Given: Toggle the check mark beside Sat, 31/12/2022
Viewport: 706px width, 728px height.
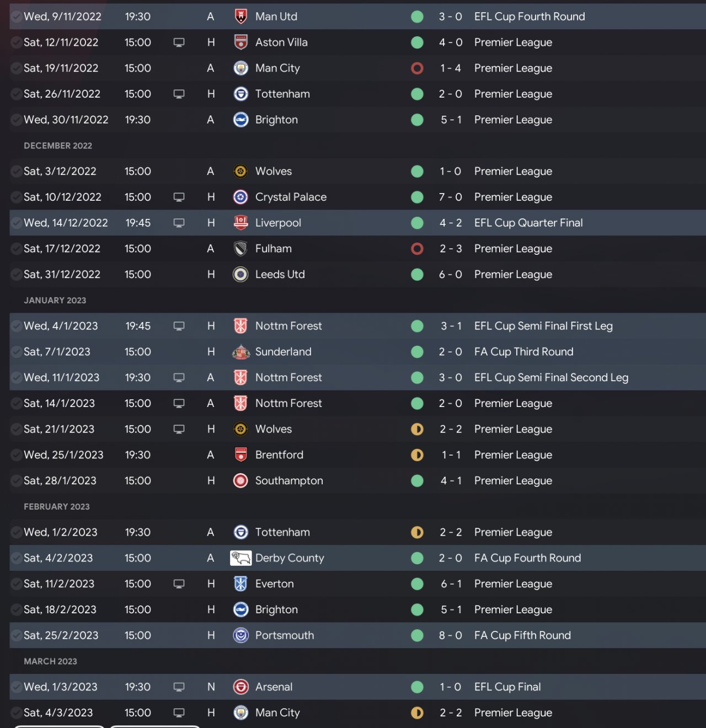Looking at the screenshot, I should (16, 275).
